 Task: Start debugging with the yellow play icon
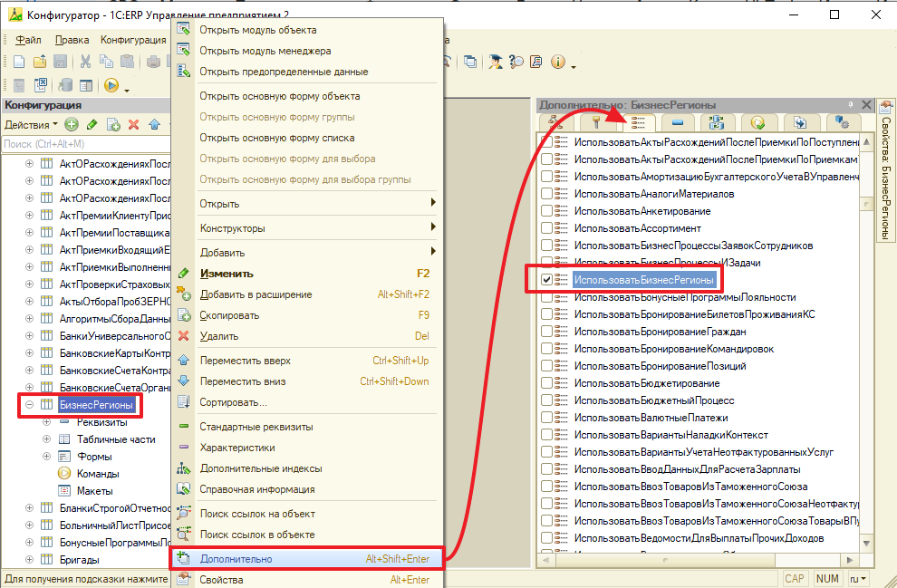point(111,86)
